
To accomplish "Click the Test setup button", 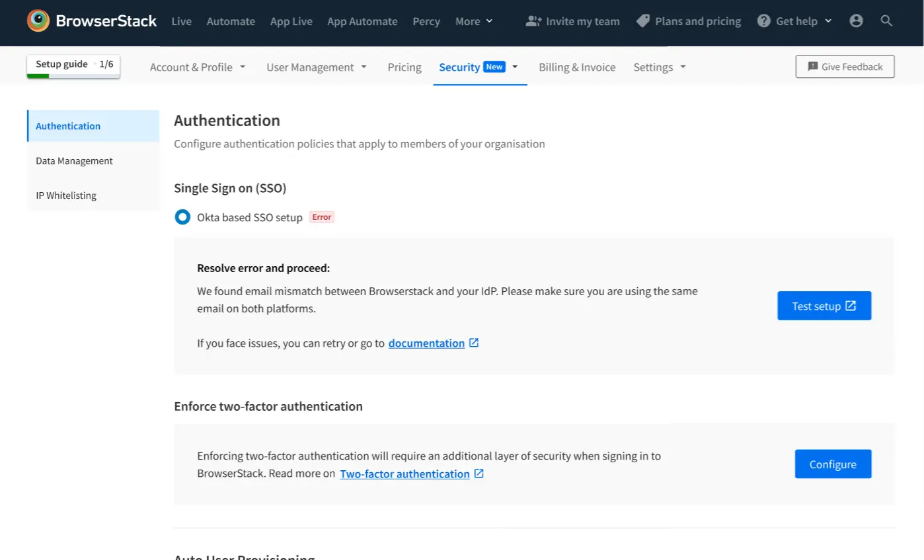I will point(824,306).
